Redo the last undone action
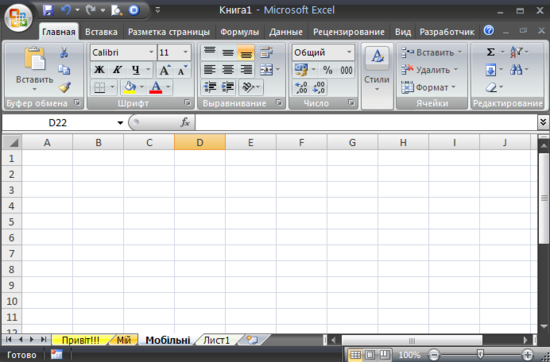The height and width of the screenshot is (362, 550). tap(90, 10)
